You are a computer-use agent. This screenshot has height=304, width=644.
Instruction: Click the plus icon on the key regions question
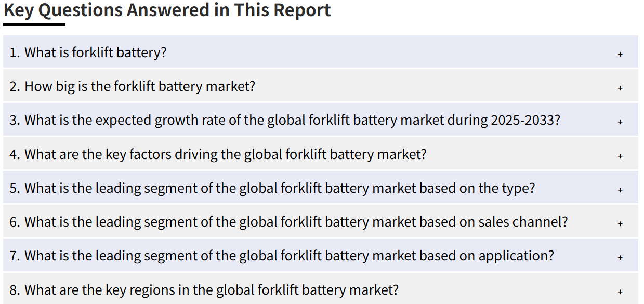point(620,291)
